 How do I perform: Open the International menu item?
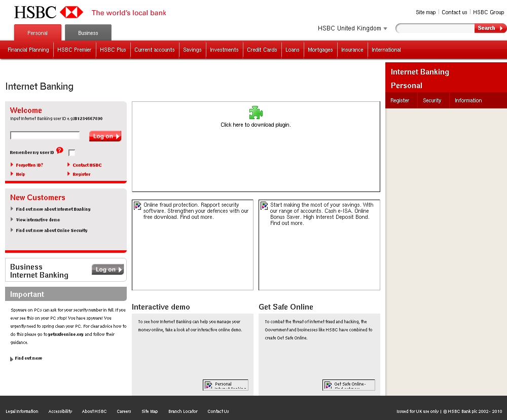point(386,50)
